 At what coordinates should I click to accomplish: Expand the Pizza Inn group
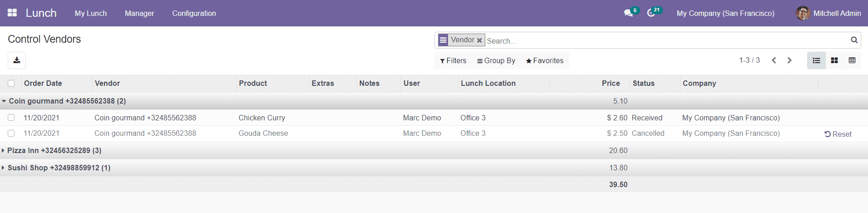[x=3, y=150]
